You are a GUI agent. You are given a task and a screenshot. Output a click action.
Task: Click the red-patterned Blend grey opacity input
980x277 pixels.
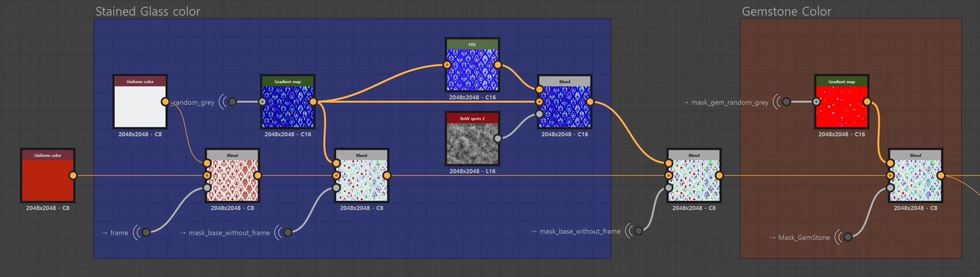point(207,188)
